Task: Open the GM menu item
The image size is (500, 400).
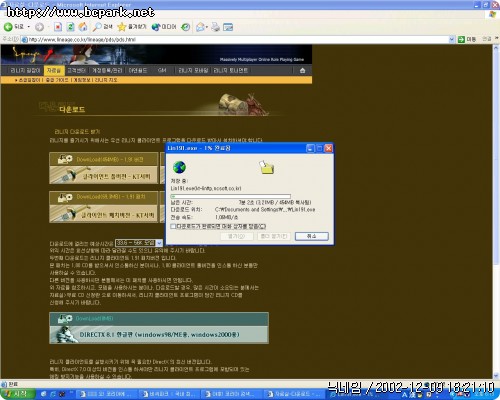Action: (162, 70)
